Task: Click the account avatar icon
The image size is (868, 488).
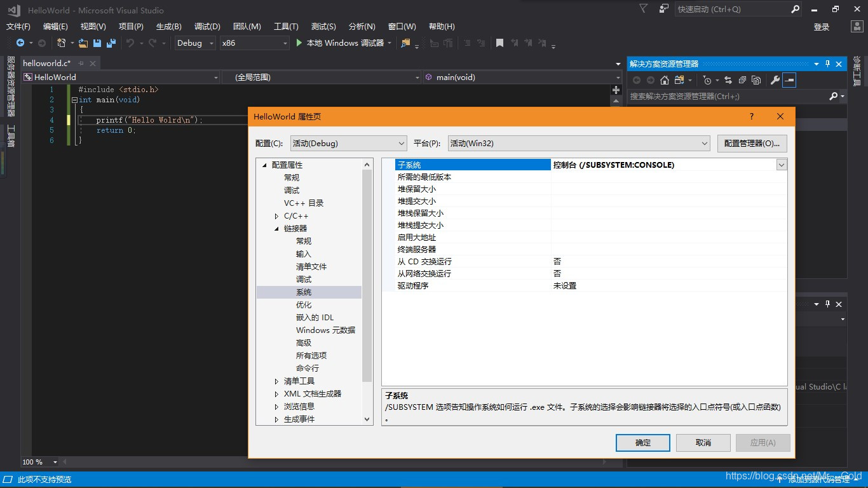Action: [856, 27]
